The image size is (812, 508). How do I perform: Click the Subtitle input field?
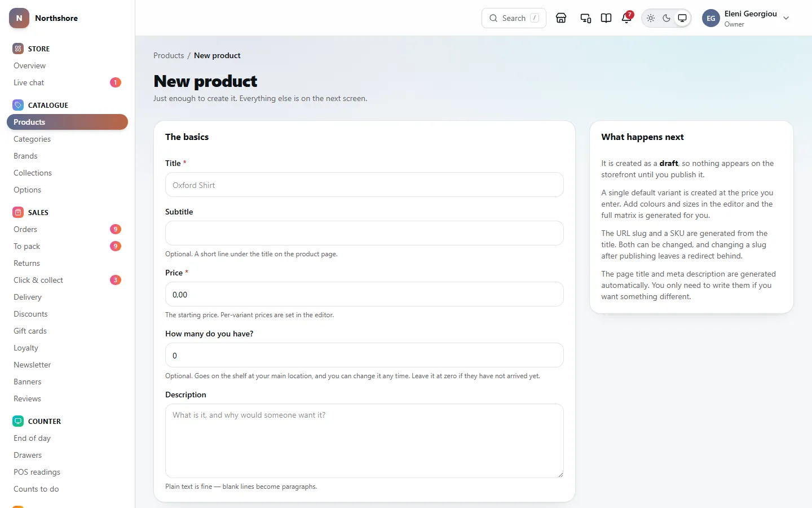[x=364, y=233]
